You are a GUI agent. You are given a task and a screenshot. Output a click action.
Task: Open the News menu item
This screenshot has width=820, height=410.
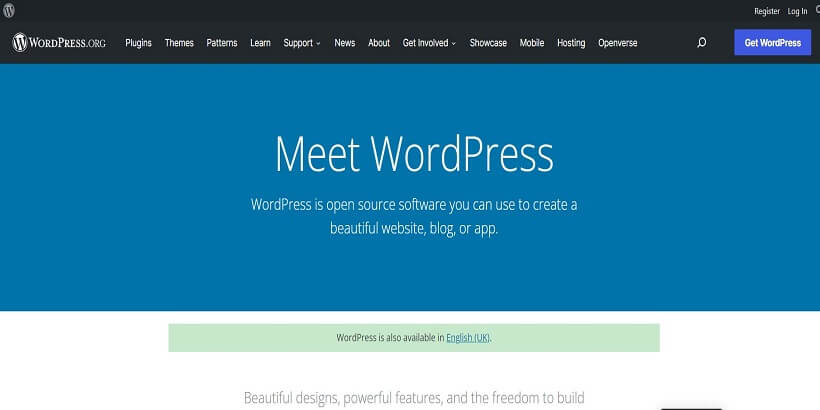tap(345, 43)
